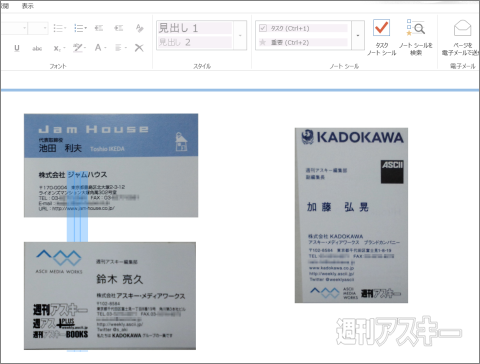480x364 pixels.
Task: Click the name 池田 利夫 on card
Action: (60, 148)
